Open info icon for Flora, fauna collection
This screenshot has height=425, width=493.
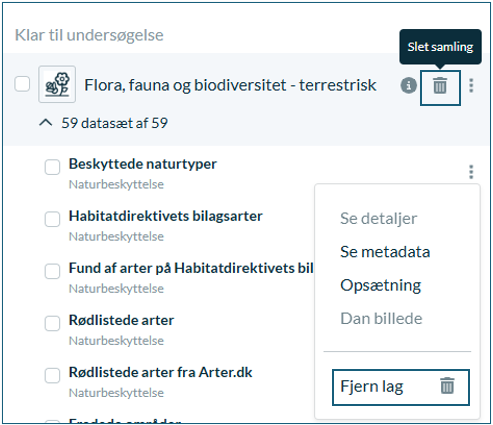[408, 86]
